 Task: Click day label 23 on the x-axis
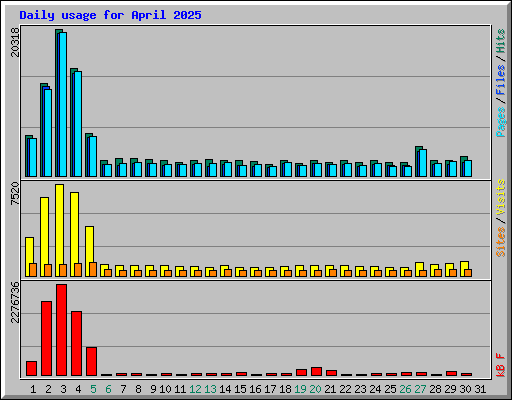360,389
